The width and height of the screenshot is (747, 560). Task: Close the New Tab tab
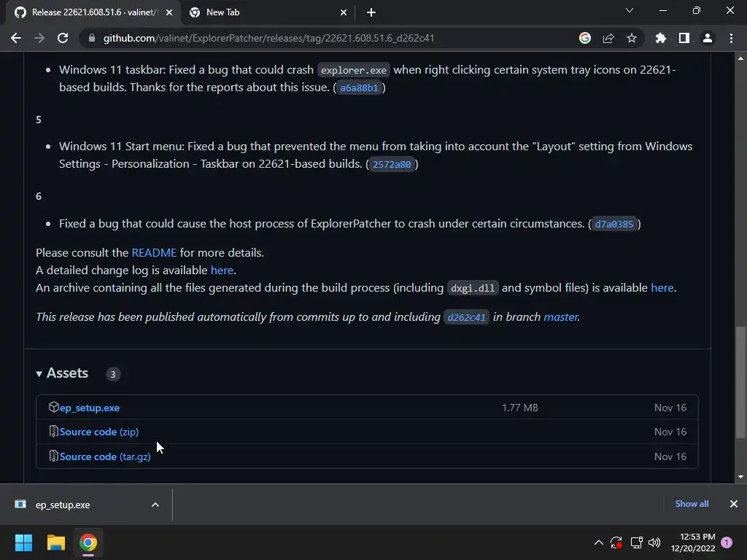click(344, 12)
